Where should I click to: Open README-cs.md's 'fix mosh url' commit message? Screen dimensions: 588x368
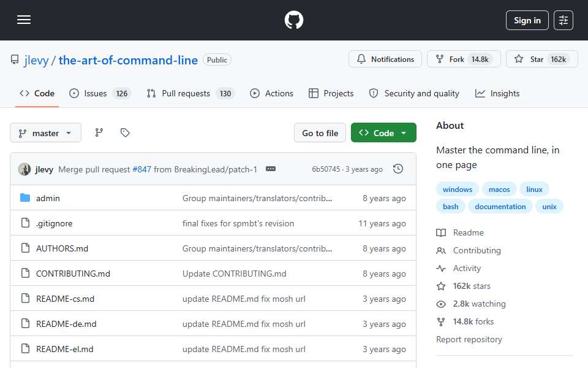click(x=244, y=299)
